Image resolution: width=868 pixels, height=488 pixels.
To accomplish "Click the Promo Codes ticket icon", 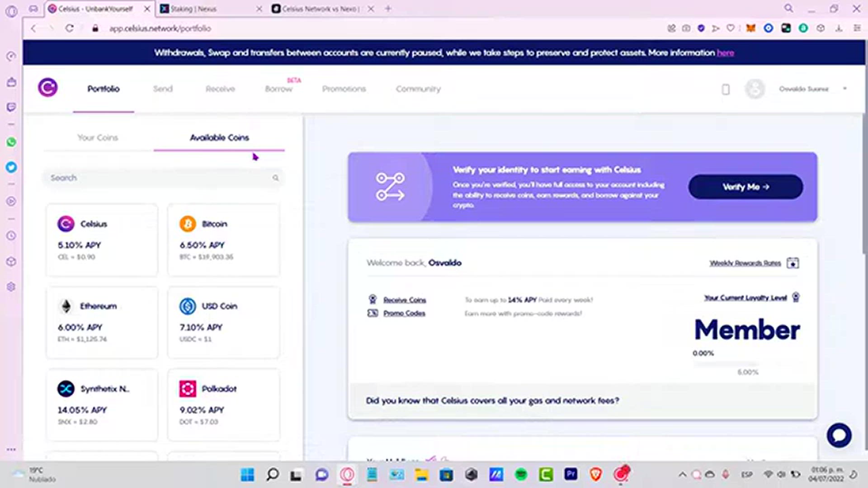I will [x=373, y=313].
